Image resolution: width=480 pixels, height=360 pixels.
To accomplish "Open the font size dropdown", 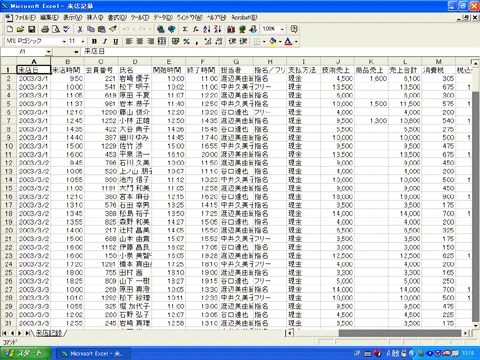I will (83, 41).
